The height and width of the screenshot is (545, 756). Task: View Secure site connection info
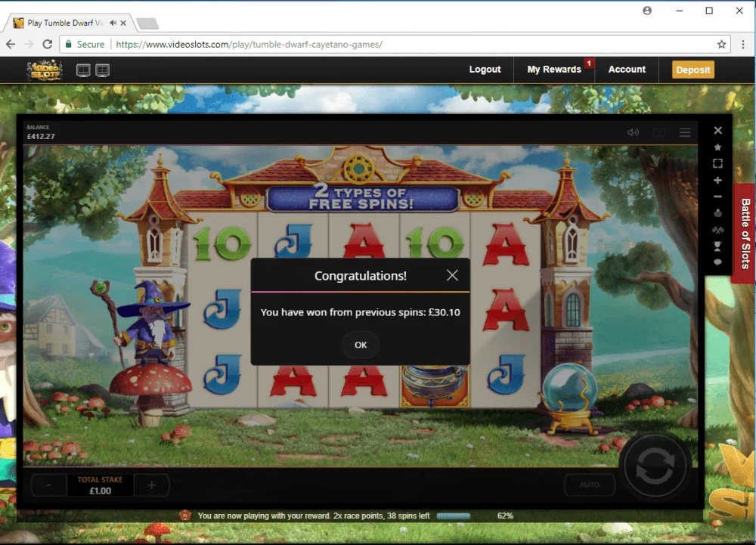pyautogui.click(x=85, y=45)
